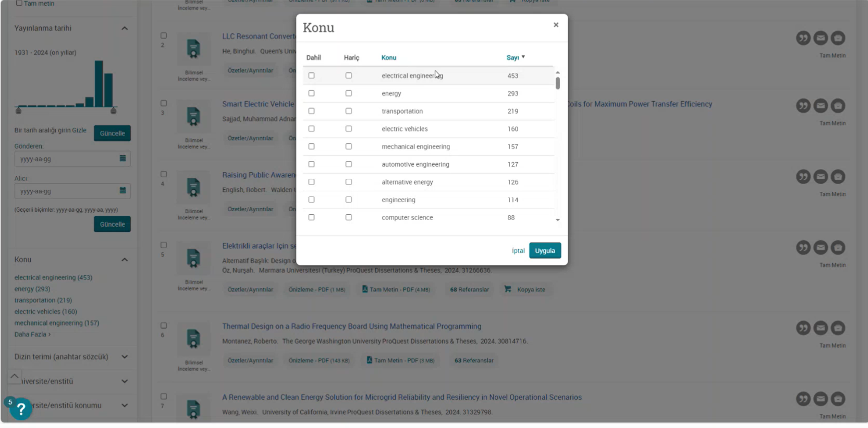The image size is (868, 428).
Task: Click the email icon for result 3
Action: [x=820, y=106]
